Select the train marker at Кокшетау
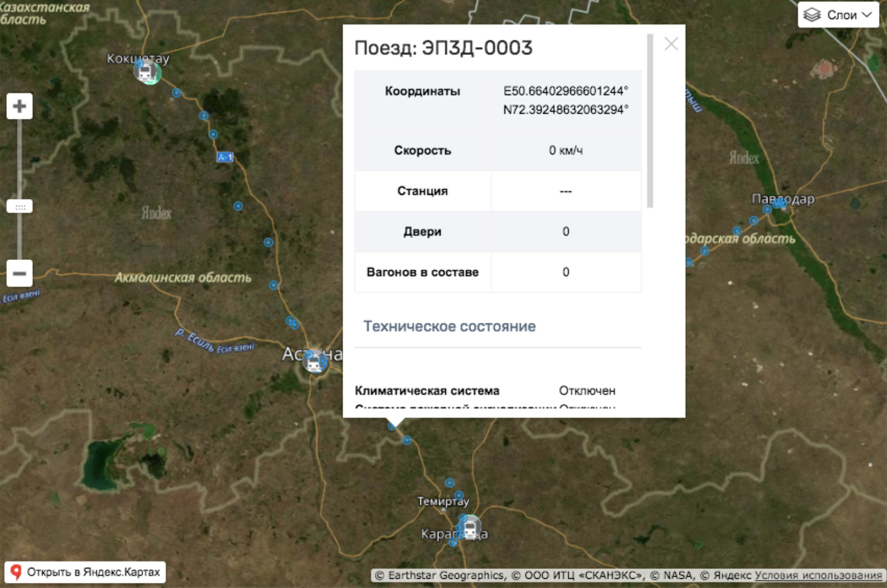Screen dimensions: 887x588 [x=147, y=72]
